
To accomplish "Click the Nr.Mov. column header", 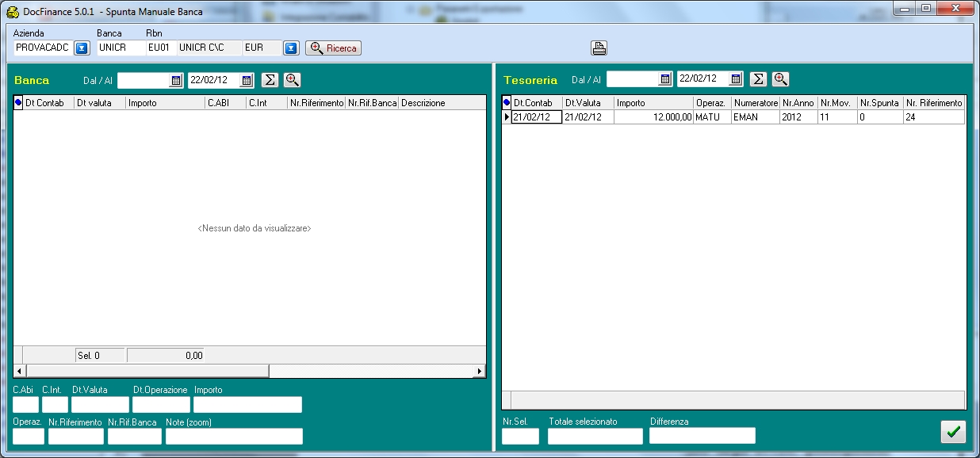I will coord(837,103).
